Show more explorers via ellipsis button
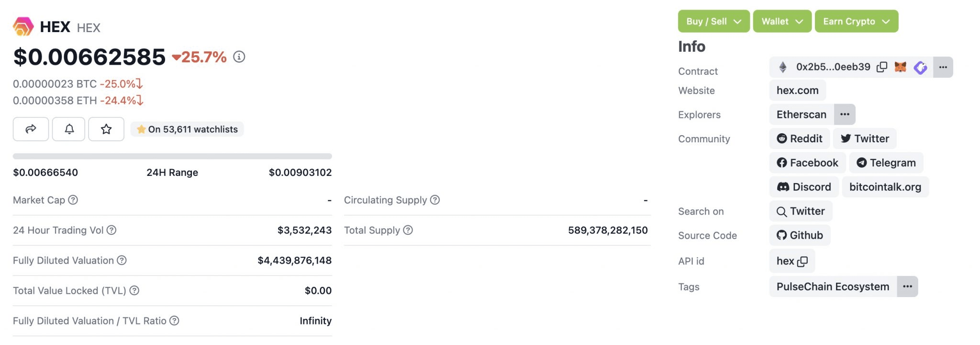Screen dimensions: 980x345 (x=845, y=114)
